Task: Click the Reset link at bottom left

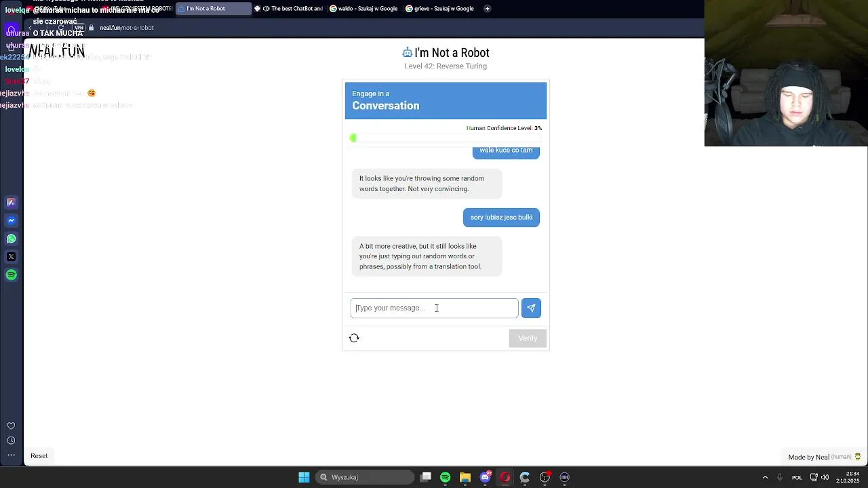Action: pyautogui.click(x=39, y=455)
